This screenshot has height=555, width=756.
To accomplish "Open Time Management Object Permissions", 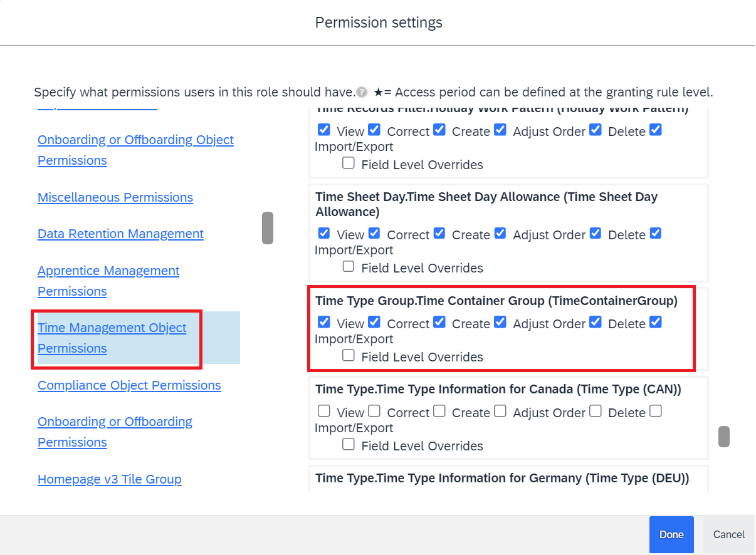I will [x=112, y=338].
